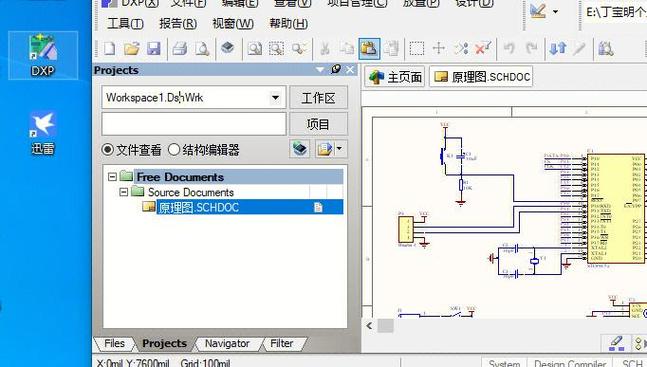
Task: Click the Copy icon in toolbar
Action: coord(347,49)
